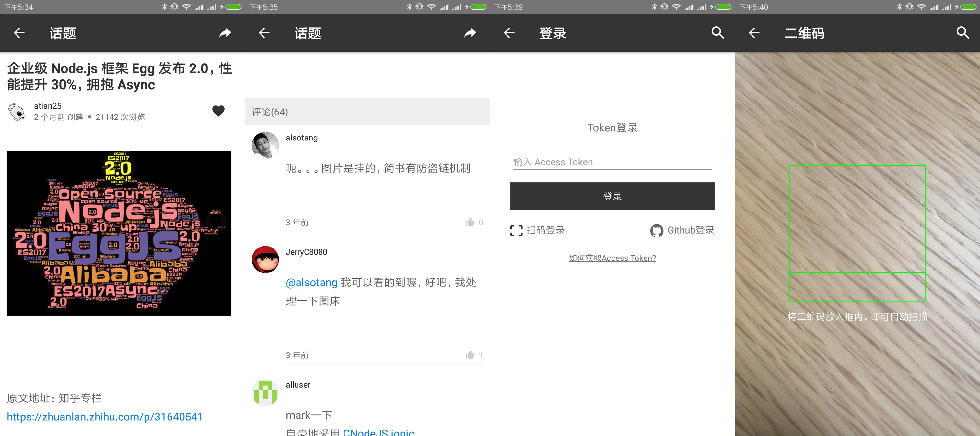Like alsotang's comment with the thumbs-up
Screen dimensions: 980x436
[x=470, y=222]
